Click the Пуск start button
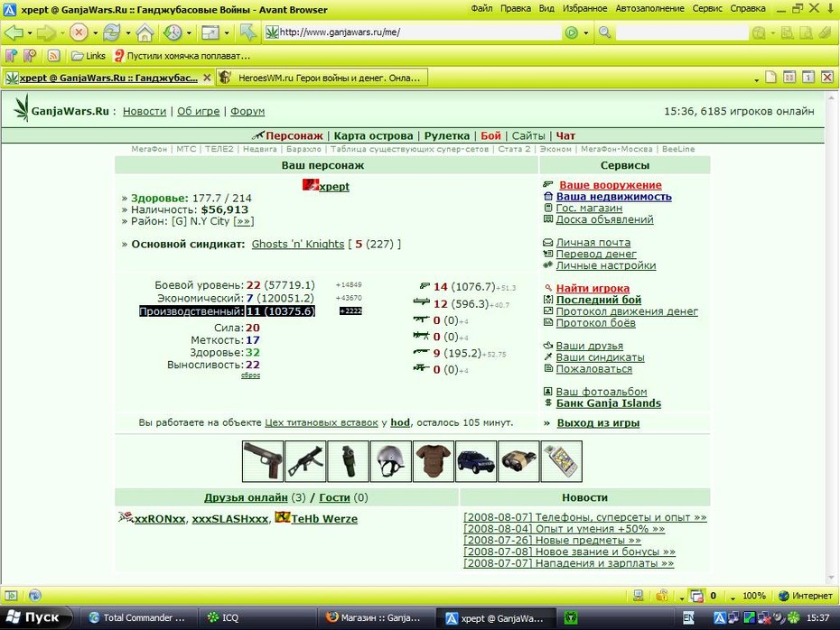The height and width of the screenshot is (630, 840). (x=35, y=617)
